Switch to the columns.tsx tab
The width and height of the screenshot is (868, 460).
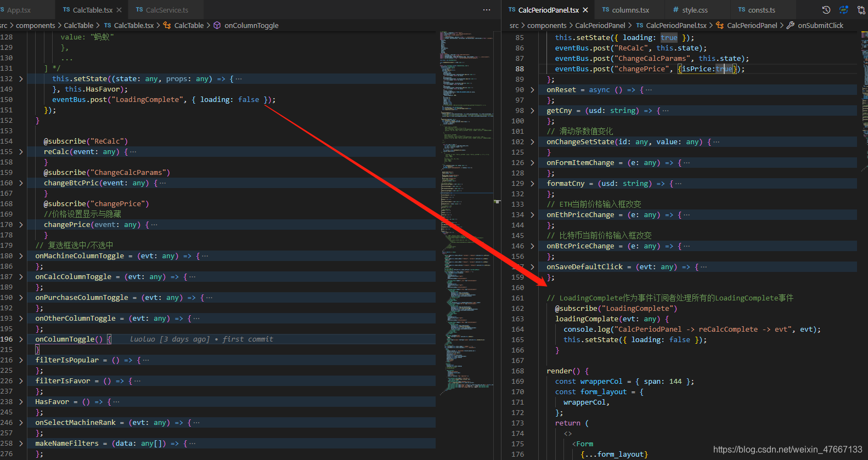tap(630, 10)
